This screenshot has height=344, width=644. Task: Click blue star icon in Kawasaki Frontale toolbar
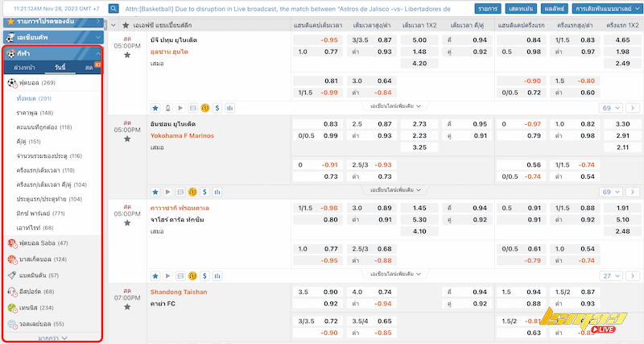155,276
